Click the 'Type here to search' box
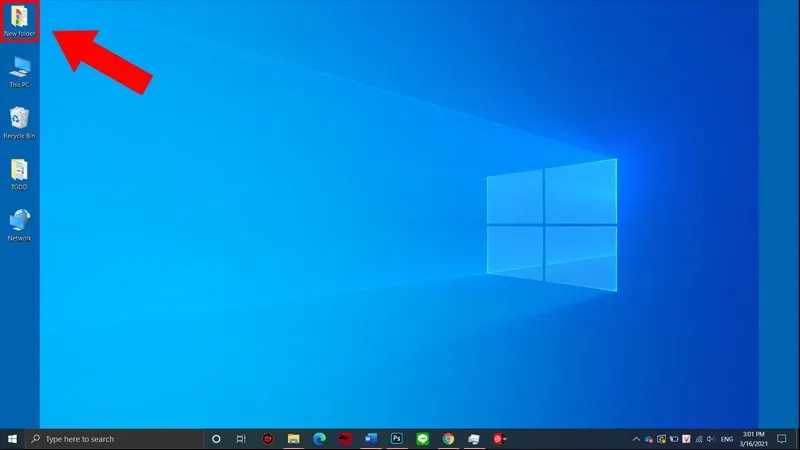 coord(114,439)
